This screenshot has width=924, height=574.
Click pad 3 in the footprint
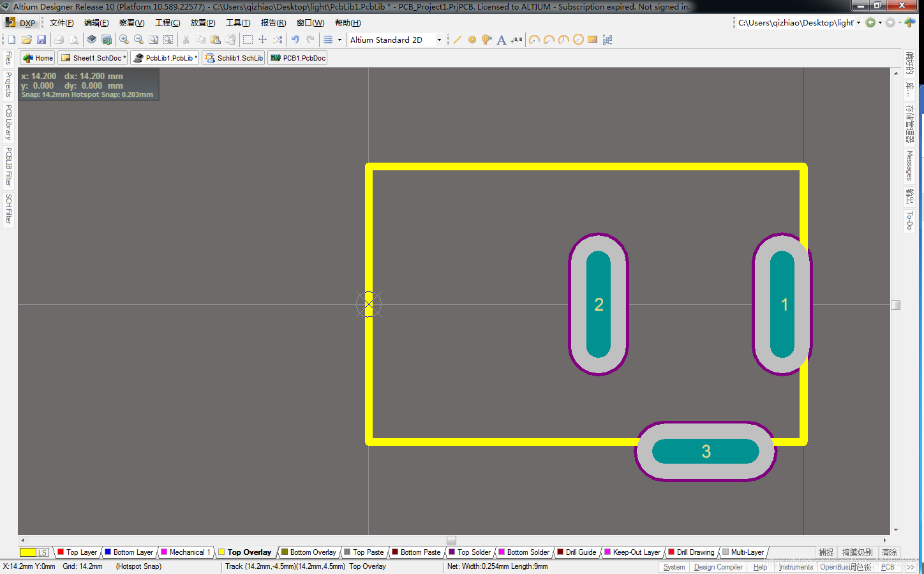705,452
